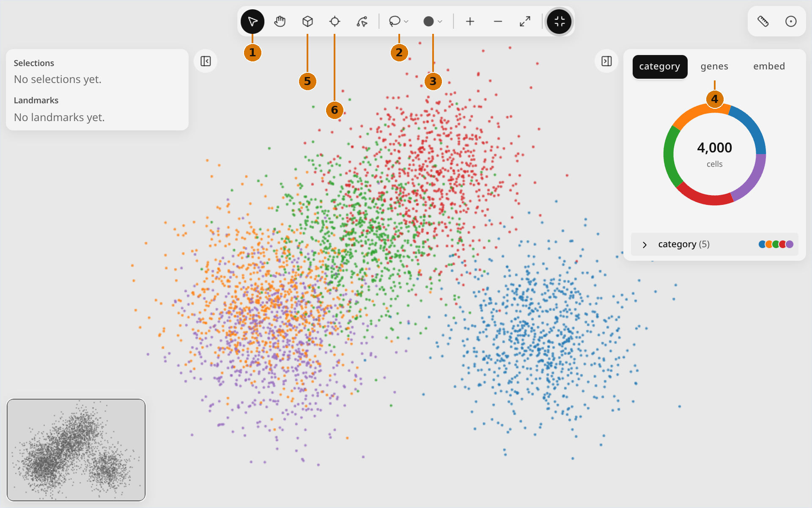Zoom out with the minus button
The height and width of the screenshot is (508, 812).
tap(498, 22)
